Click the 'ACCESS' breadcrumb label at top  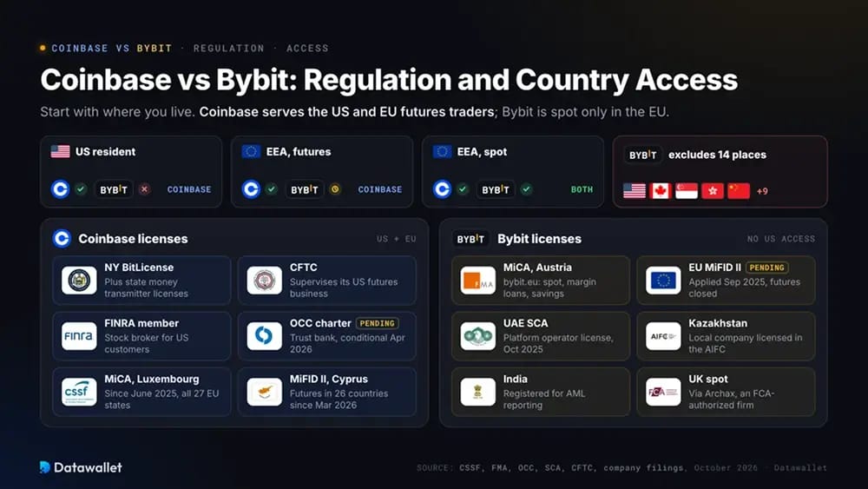point(307,49)
